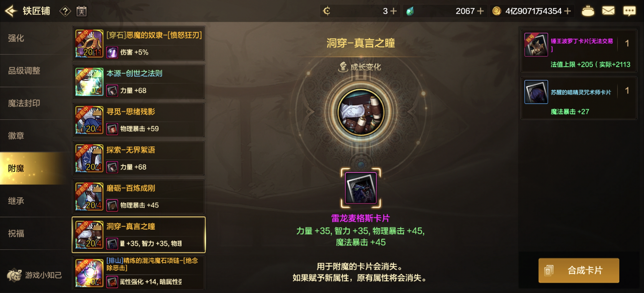Open the pot shop icon
This screenshot has width=644, height=293.
tap(588, 11)
